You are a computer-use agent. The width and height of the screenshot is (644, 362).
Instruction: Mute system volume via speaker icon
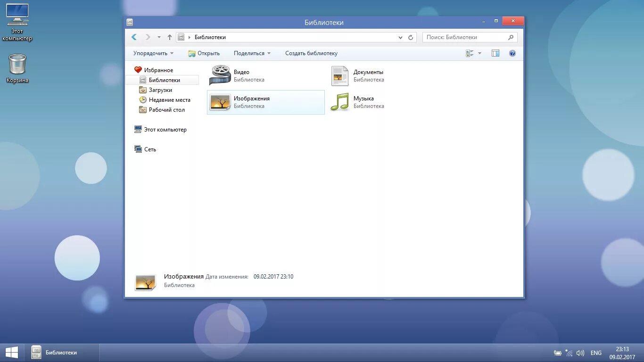pyautogui.click(x=580, y=352)
